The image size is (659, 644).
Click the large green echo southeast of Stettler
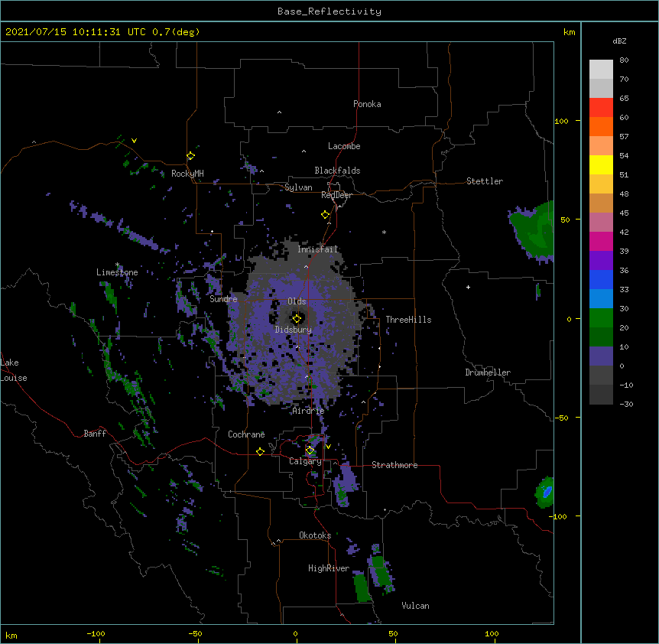(533, 230)
